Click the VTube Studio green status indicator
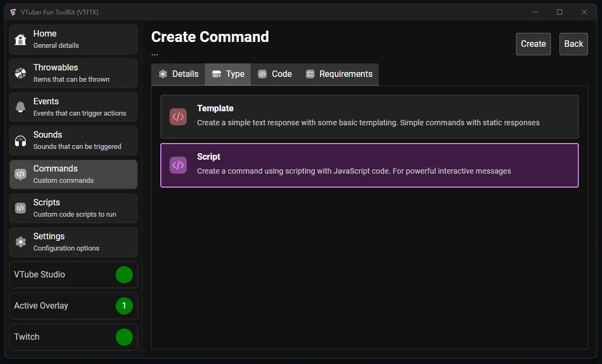This screenshot has height=364, width=602. pos(124,275)
